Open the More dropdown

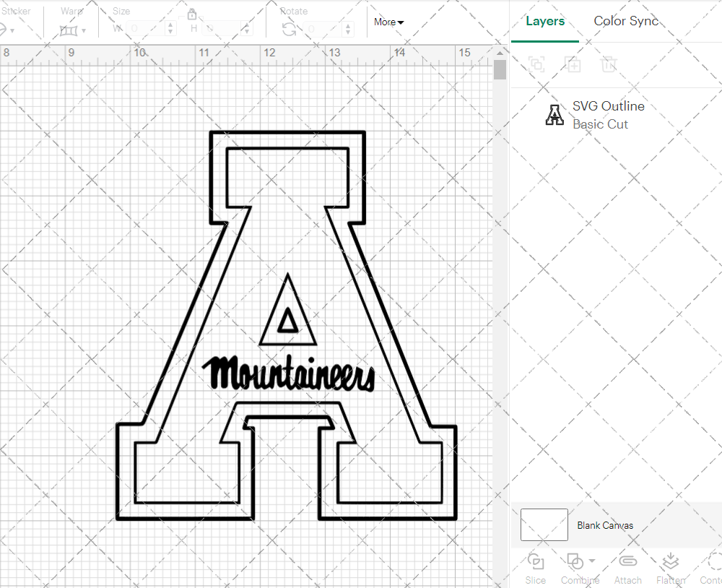coord(388,22)
